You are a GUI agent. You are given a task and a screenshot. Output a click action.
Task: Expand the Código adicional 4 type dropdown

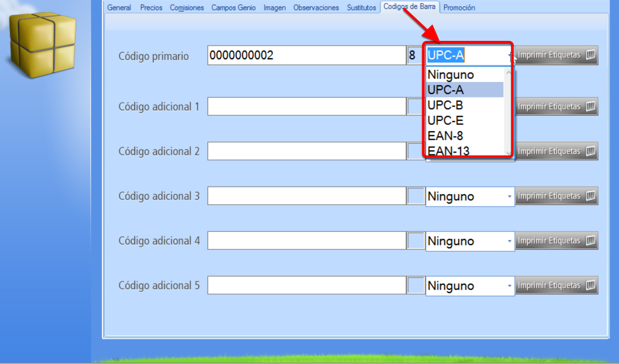click(509, 241)
